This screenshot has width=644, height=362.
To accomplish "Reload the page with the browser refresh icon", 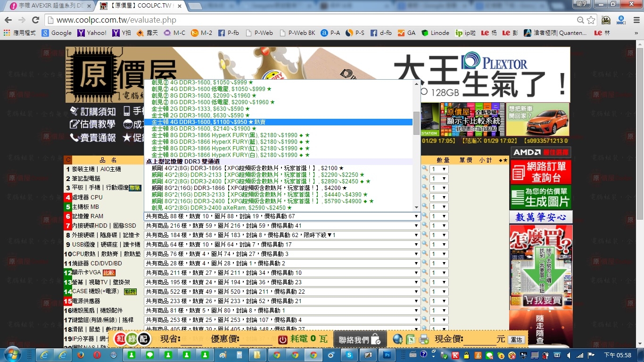I will (x=35, y=20).
